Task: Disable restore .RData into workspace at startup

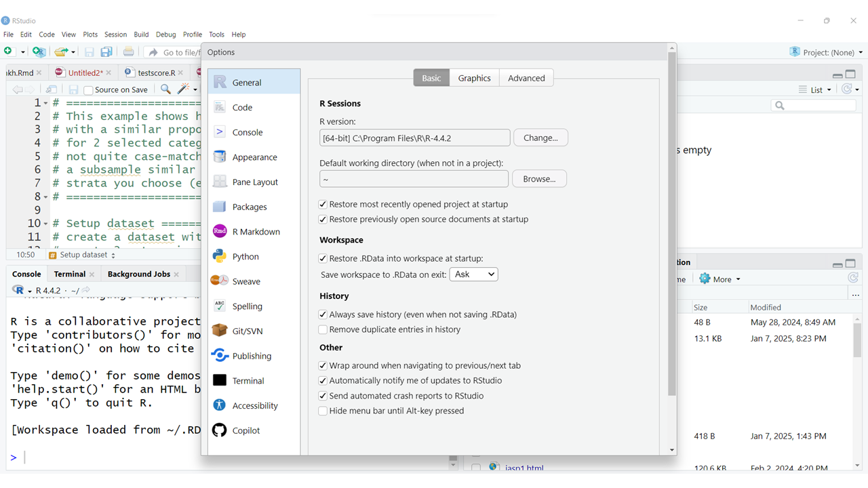Action: point(323,258)
